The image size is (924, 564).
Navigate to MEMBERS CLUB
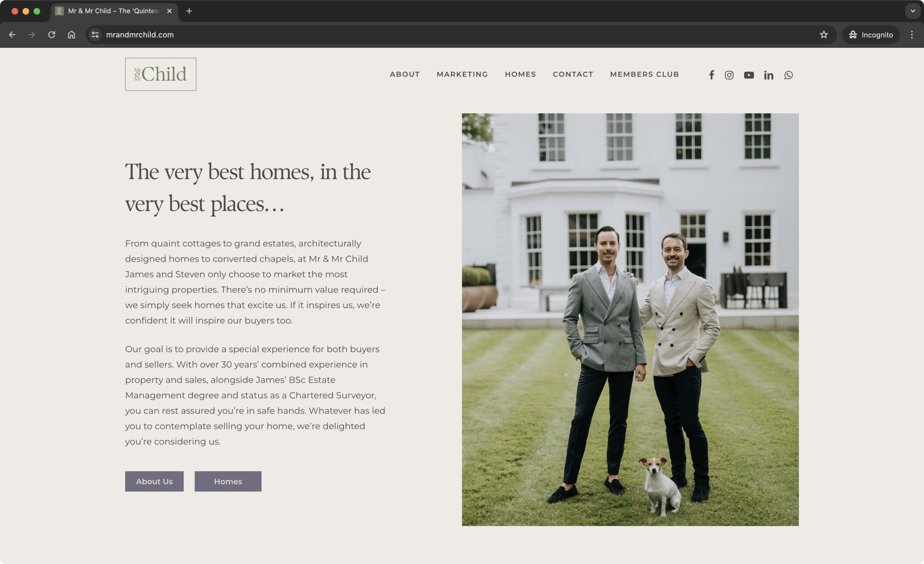pos(644,74)
